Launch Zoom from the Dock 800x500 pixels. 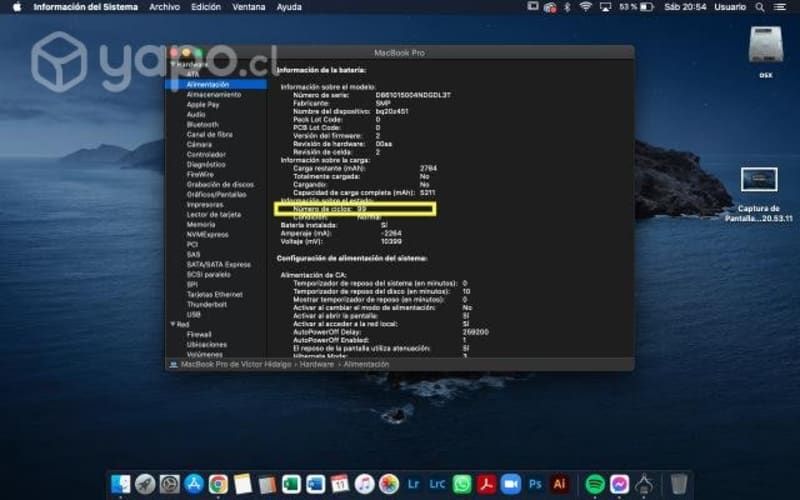pyautogui.click(x=511, y=484)
